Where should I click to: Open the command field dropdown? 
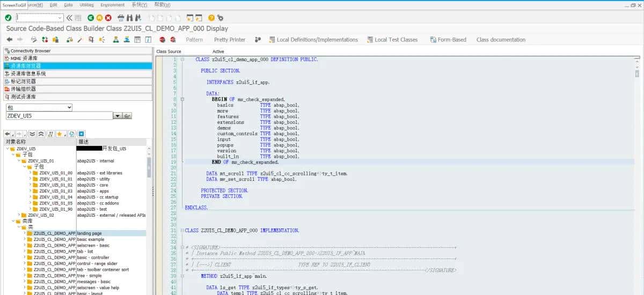click(x=60, y=18)
